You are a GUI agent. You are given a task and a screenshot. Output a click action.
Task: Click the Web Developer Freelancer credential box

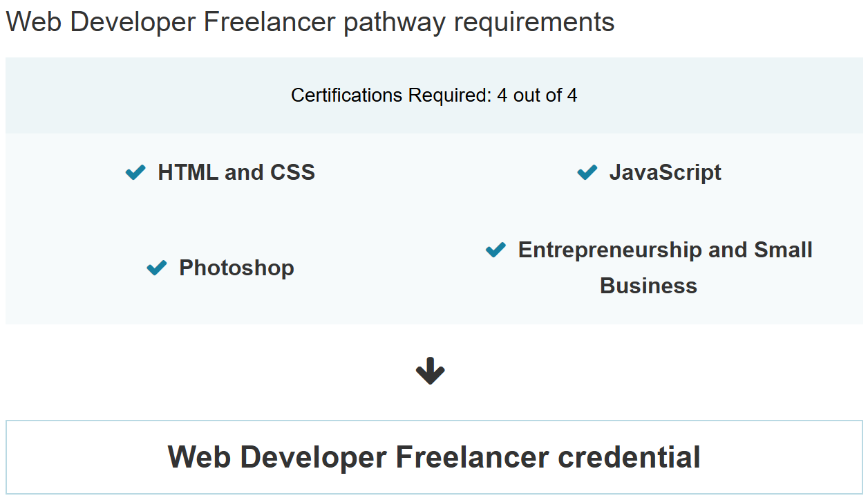pos(434,457)
